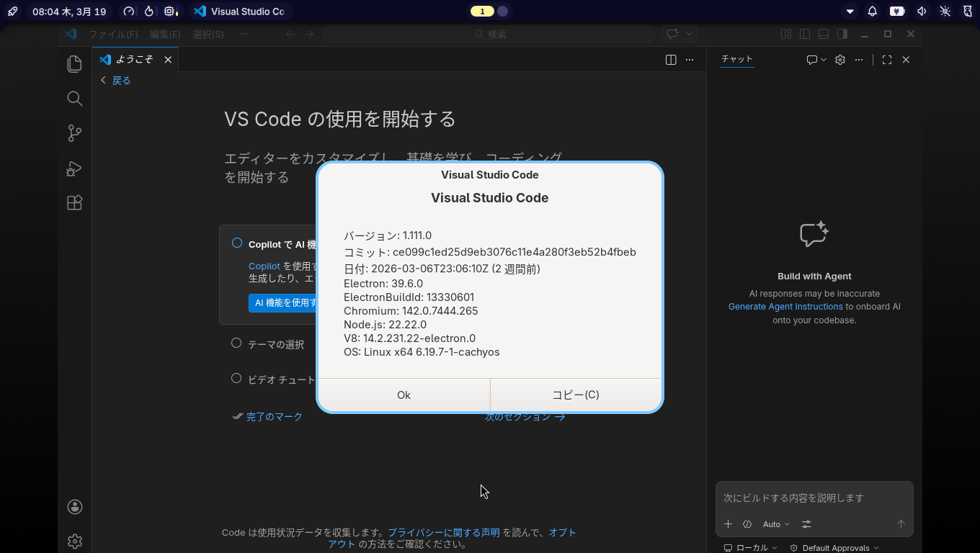The width and height of the screenshot is (980, 553).
Task: Click the brightness icon in system tray
Action: pyautogui.click(x=945, y=12)
